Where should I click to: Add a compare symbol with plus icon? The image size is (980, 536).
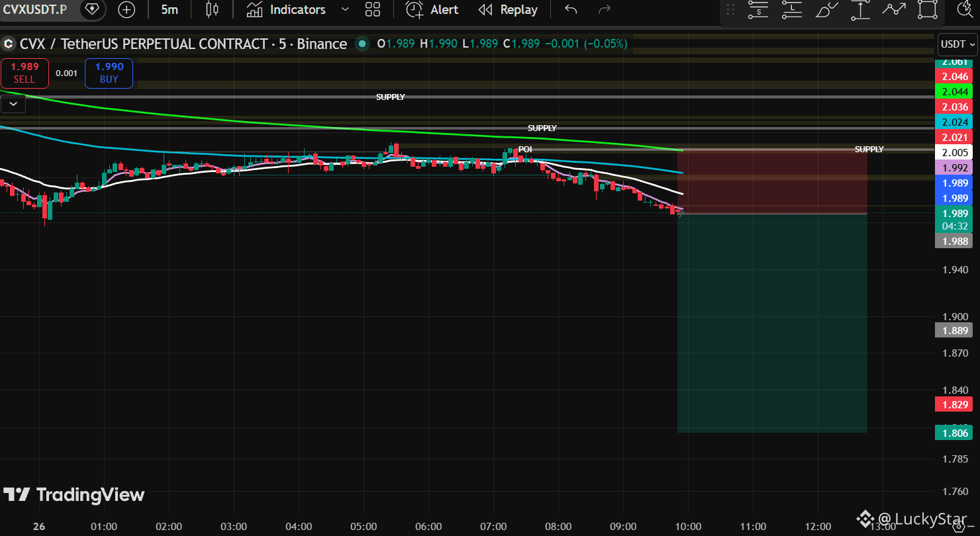[126, 9]
